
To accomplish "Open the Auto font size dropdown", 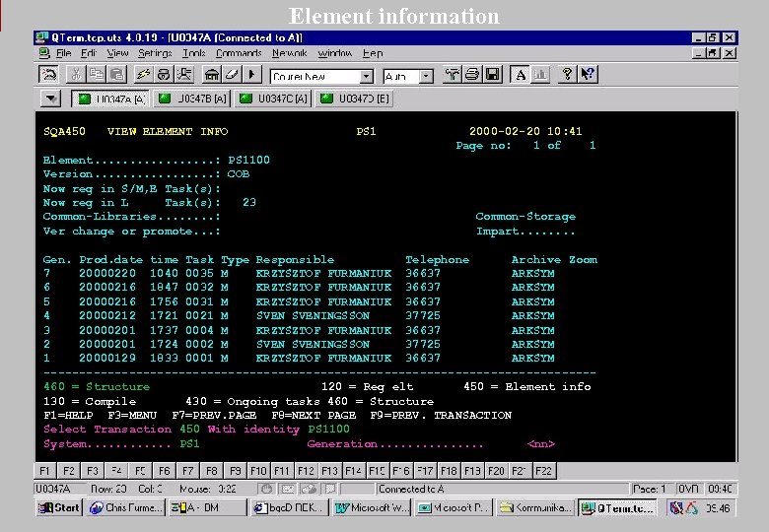I will (426, 77).
